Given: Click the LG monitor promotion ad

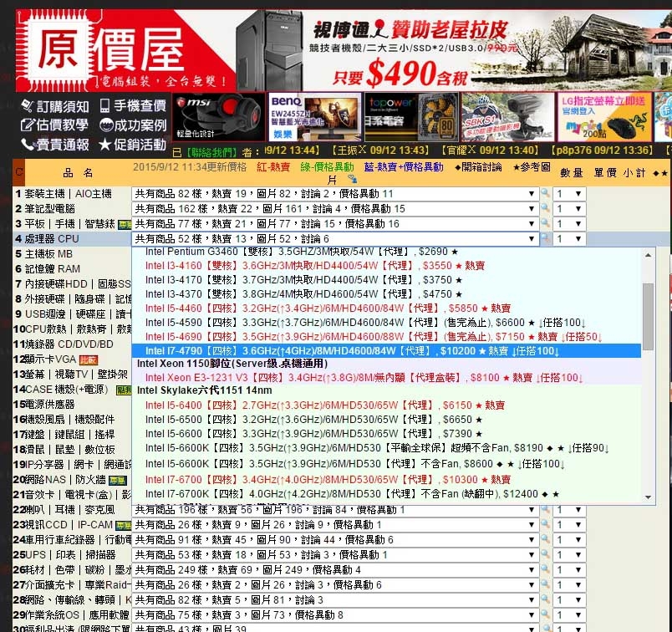Looking at the screenshot, I should pos(604,117).
